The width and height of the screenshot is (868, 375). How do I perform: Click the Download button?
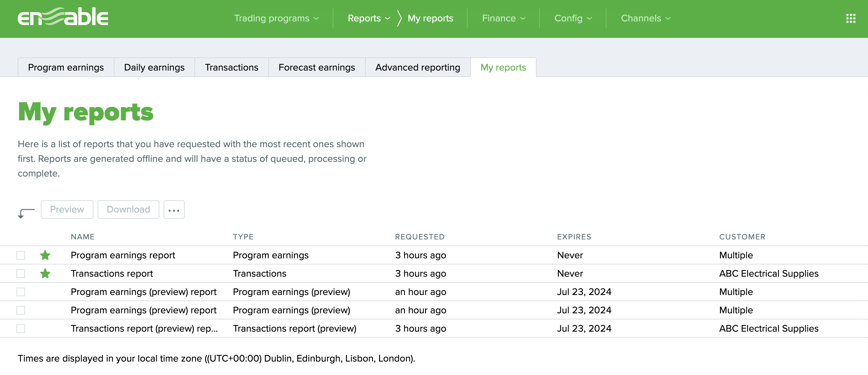coord(128,210)
